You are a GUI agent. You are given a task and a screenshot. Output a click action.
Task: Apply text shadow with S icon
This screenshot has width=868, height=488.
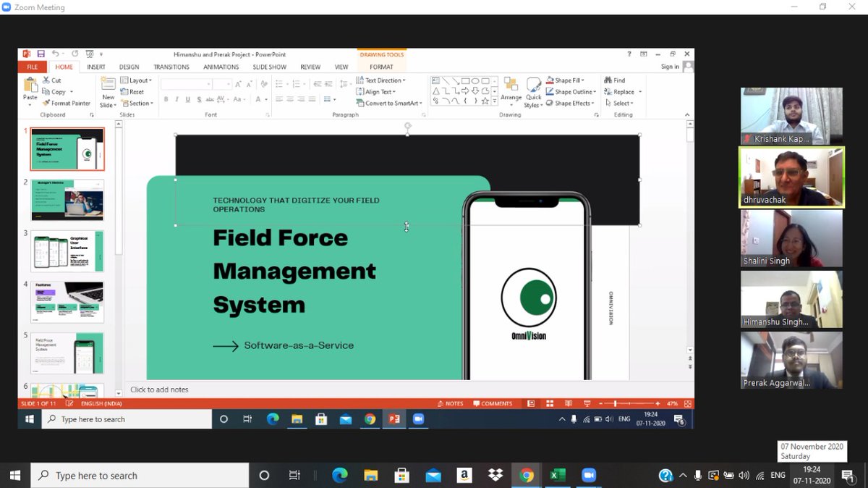click(x=199, y=99)
